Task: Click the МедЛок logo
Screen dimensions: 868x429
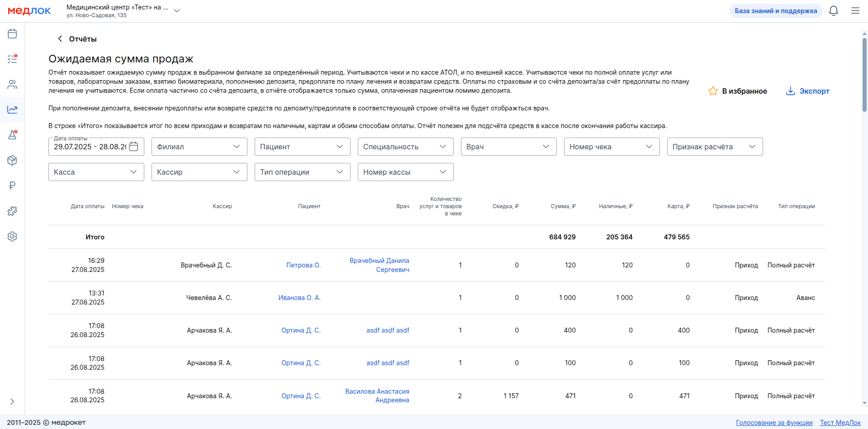Action: (x=29, y=11)
